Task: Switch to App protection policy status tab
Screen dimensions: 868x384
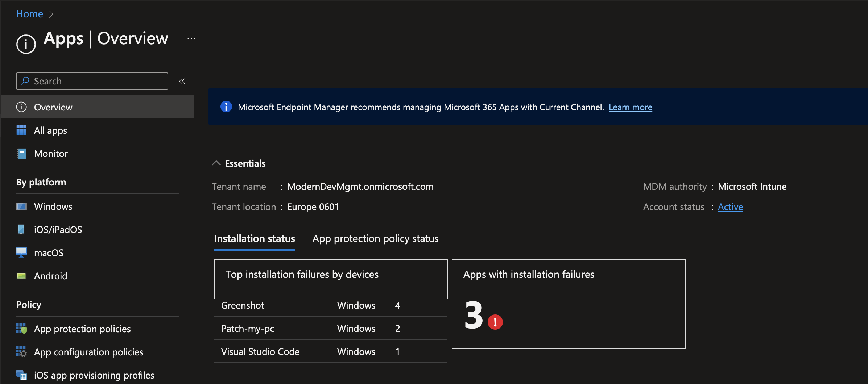Action: [375, 239]
